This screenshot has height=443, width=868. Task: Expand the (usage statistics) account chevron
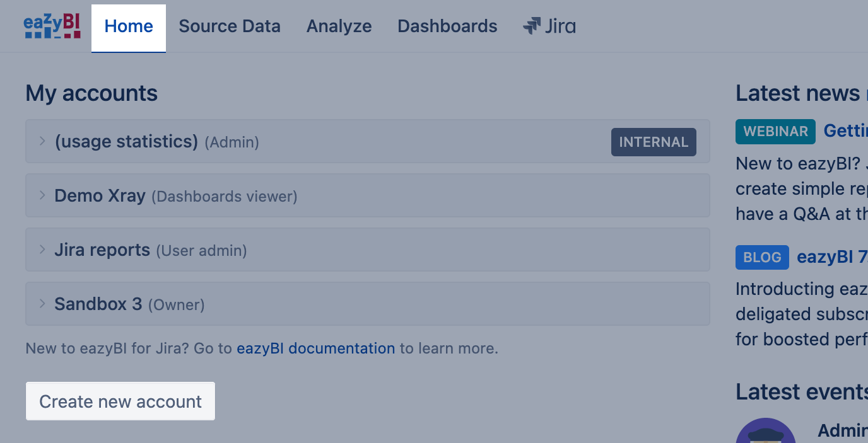[x=42, y=141]
